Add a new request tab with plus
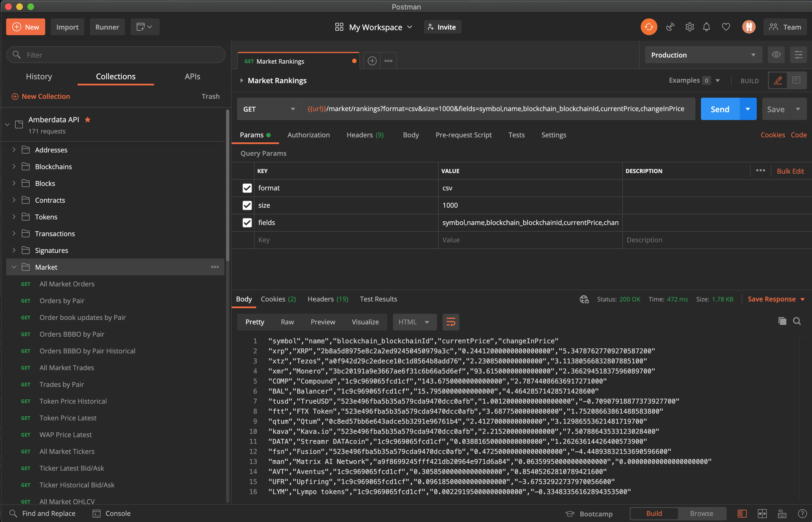Screen dimensions: 812x522 point(372,61)
